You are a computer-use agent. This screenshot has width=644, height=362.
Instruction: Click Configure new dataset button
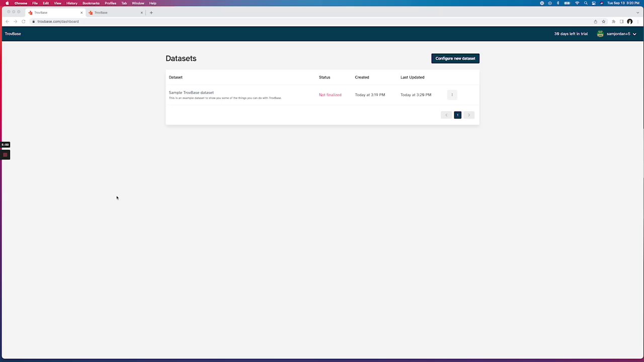[455, 58]
